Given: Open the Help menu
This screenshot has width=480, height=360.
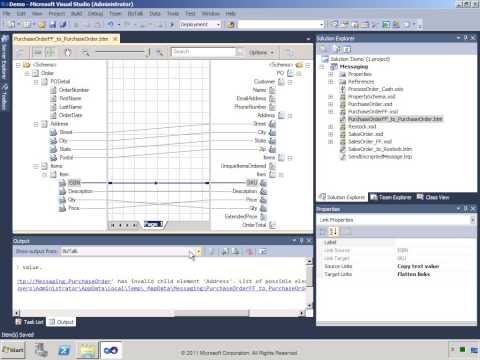Looking at the screenshot, I should point(230,14).
